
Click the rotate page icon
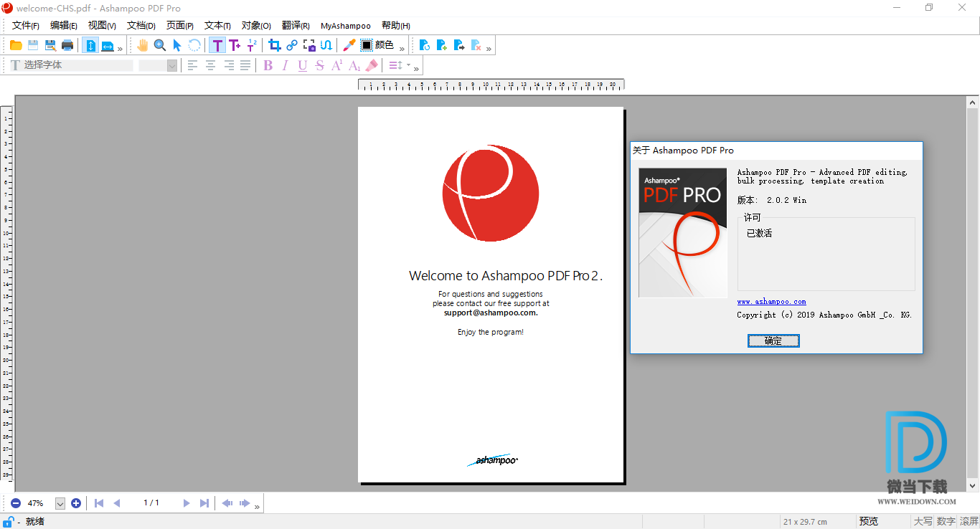(x=424, y=45)
